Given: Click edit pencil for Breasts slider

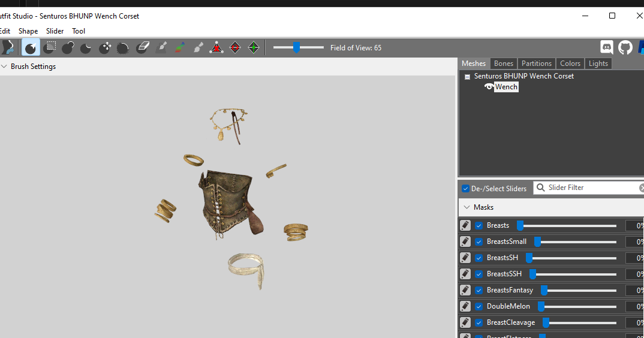Looking at the screenshot, I should point(465,225).
